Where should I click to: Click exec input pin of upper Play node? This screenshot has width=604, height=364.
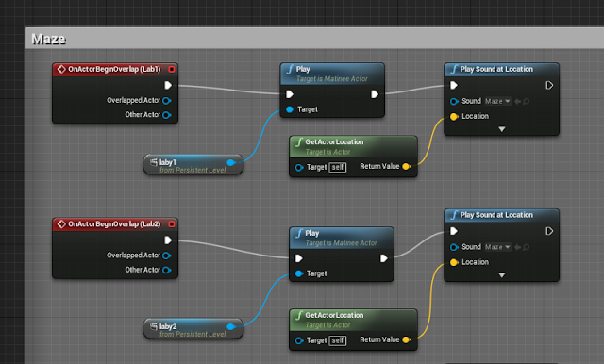290,94
